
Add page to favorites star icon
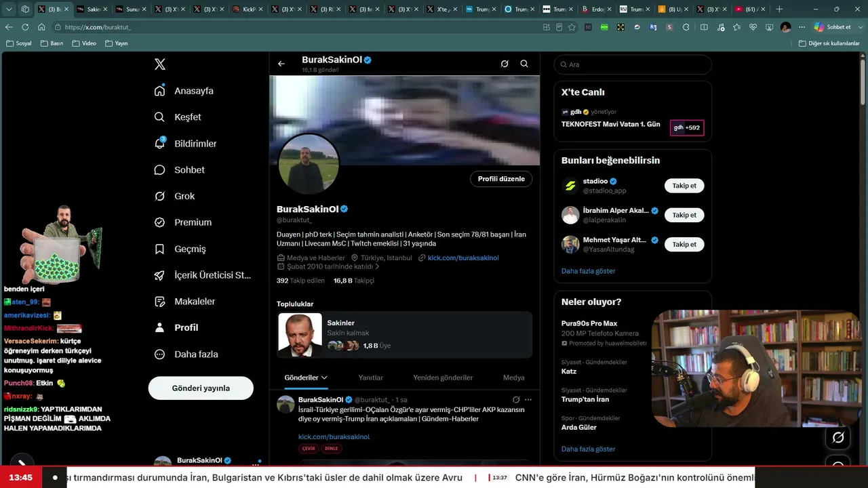[572, 27]
